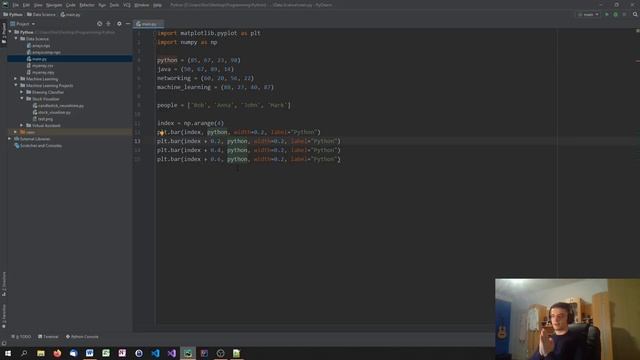Open the Project view selector dropdown

click(x=23, y=24)
